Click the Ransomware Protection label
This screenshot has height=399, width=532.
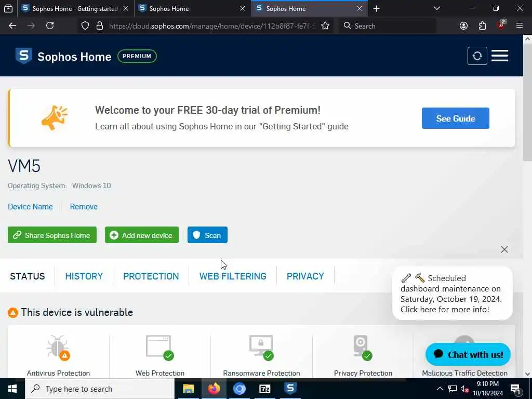(261, 373)
